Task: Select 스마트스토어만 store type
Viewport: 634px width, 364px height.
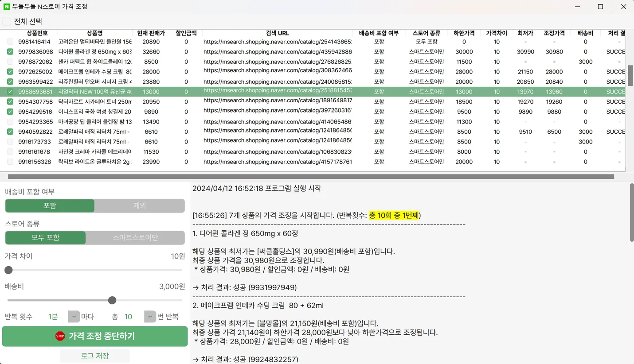Action: (x=135, y=237)
